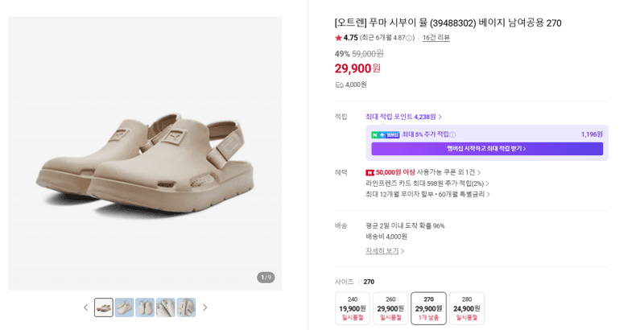The width and height of the screenshot is (644, 330).
Task: Show next thumbnails with right arrow
Action: coord(205,307)
